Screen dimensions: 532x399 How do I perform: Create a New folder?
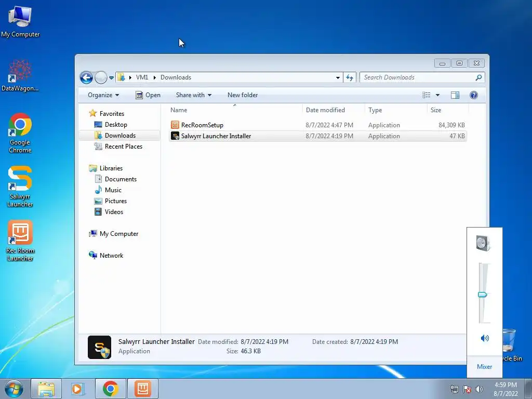tap(243, 95)
